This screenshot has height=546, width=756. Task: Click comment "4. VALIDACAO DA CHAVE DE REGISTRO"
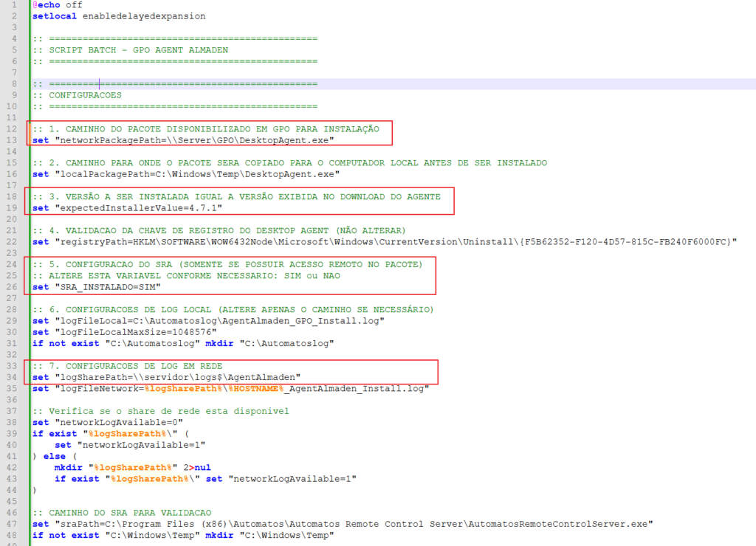[219, 230]
